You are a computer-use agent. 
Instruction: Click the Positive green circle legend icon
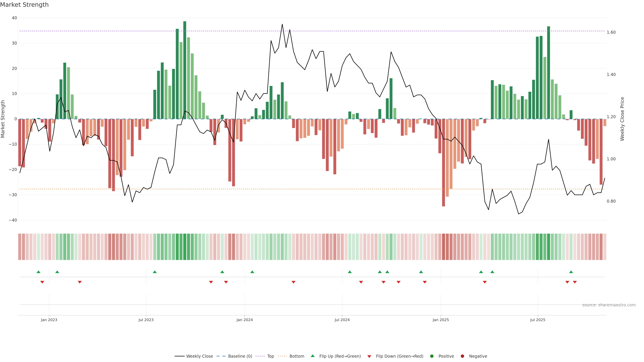[x=432, y=356]
